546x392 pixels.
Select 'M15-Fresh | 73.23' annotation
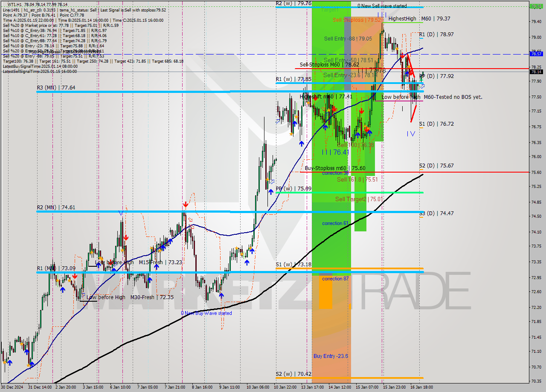(x=160, y=262)
